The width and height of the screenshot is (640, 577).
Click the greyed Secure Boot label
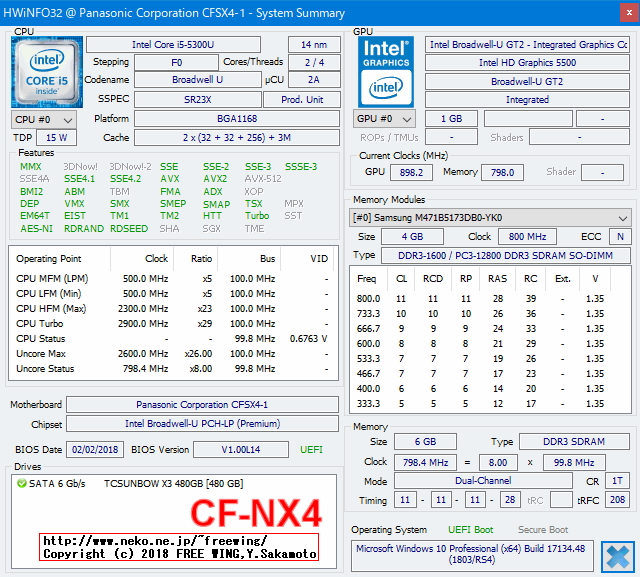543,530
